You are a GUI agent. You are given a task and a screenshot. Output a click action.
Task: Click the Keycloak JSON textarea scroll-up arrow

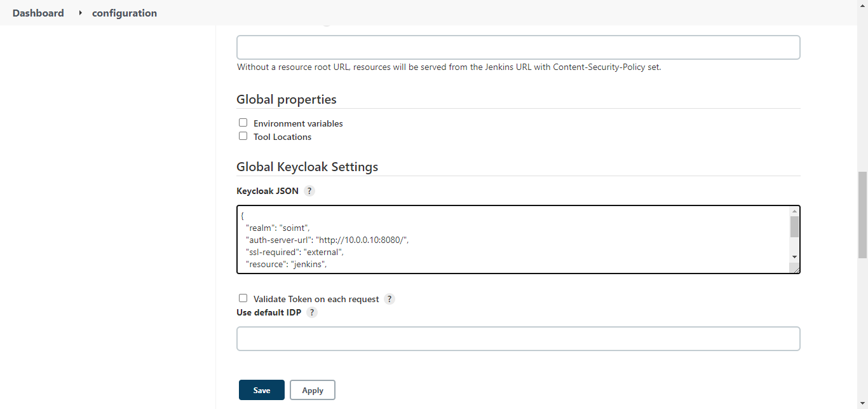click(x=794, y=211)
